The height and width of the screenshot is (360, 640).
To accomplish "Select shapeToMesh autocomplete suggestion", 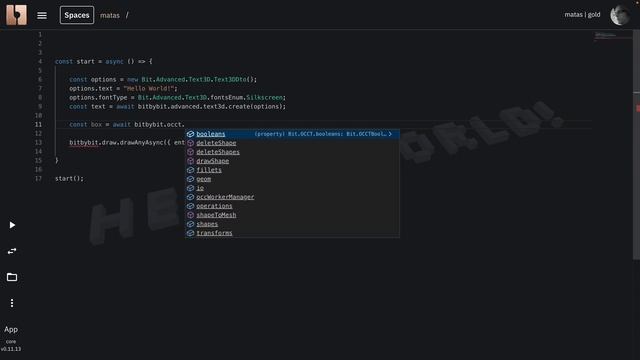I will (x=293, y=215).
